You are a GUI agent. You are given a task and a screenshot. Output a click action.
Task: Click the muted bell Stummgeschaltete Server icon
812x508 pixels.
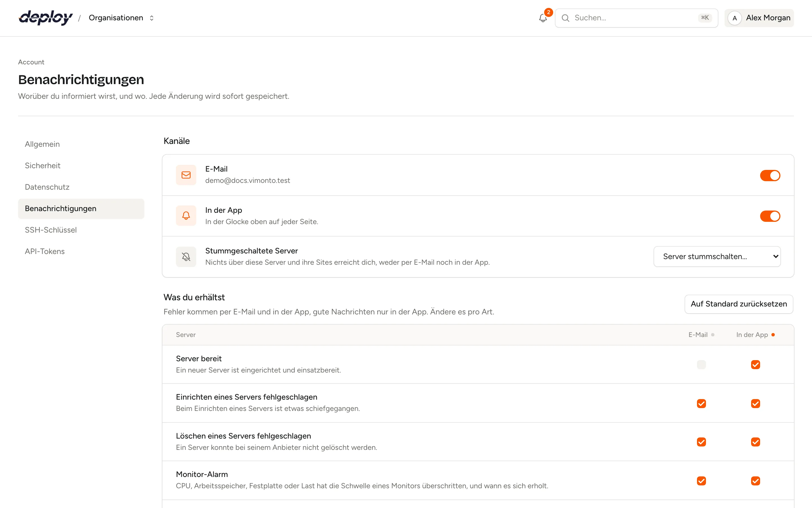186,257
